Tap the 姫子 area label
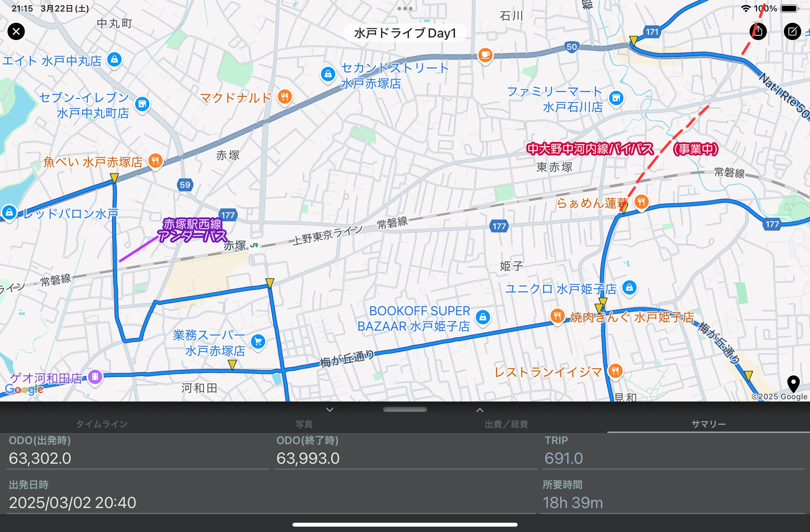 [x=512, y=266]
